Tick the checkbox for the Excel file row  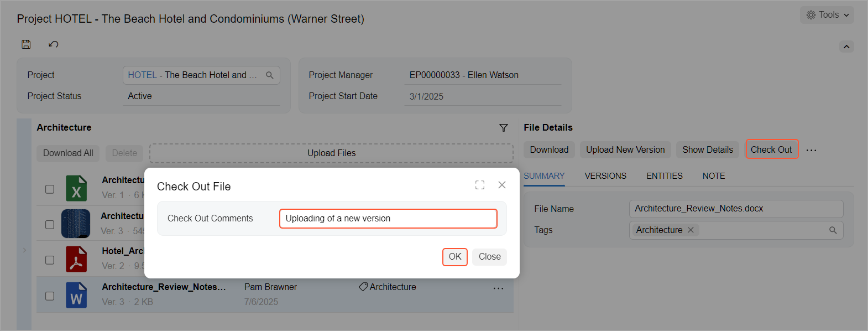tap(50, 189)
